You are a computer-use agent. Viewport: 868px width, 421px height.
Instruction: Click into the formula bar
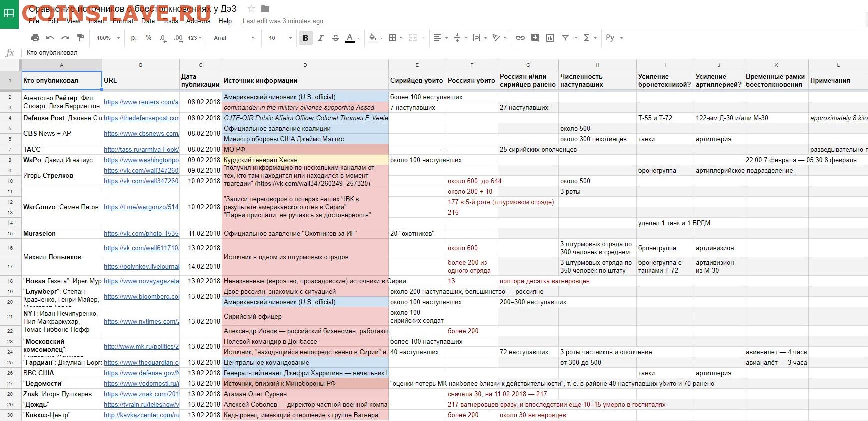click(445, 53)
